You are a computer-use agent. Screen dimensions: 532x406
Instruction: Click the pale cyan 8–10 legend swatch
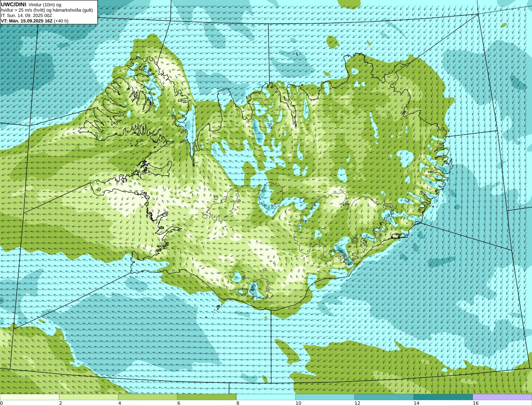[266, 397]
